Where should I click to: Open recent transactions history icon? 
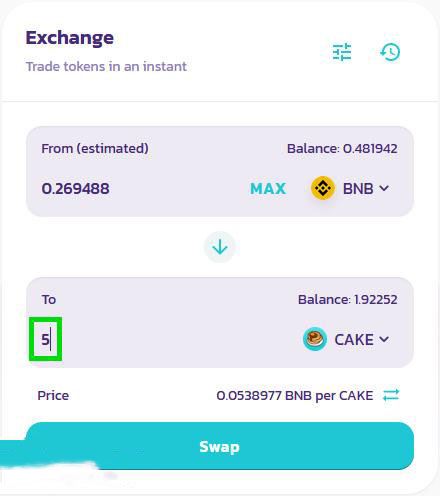click(x=390, y=52)
